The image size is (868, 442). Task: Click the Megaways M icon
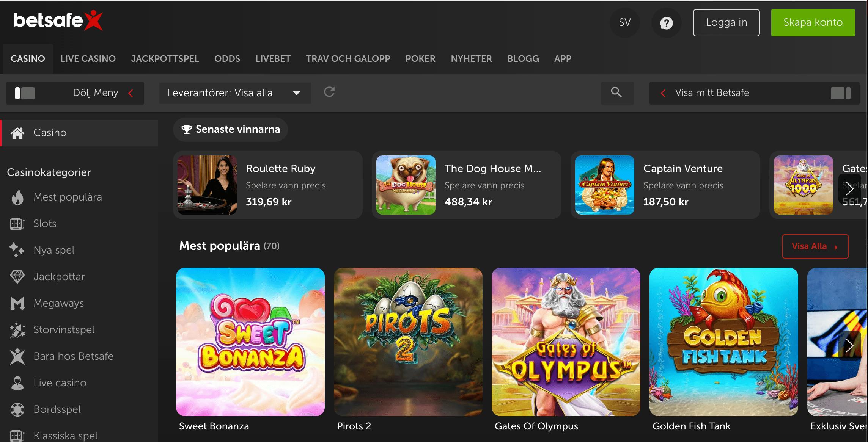click(x=17, y=304)
